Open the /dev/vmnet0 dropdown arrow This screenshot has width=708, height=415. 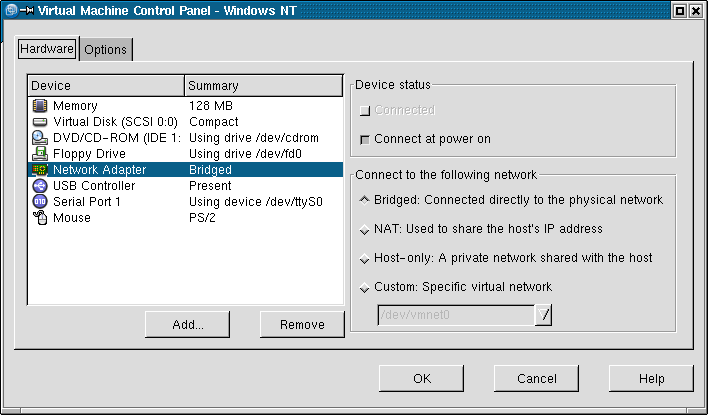[543, 315]
